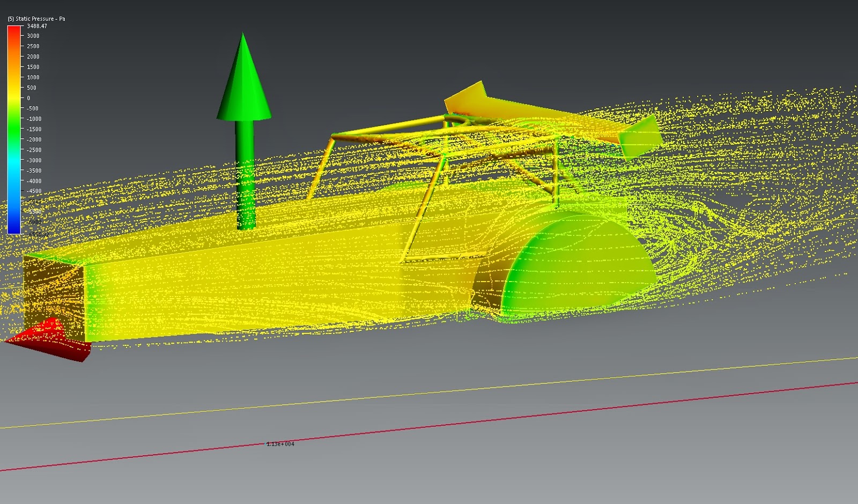Image resolution: width=858 pixels, height=504 pixels.
Task: Click the Static Pressure - Pa legend title
Action: 36,19
